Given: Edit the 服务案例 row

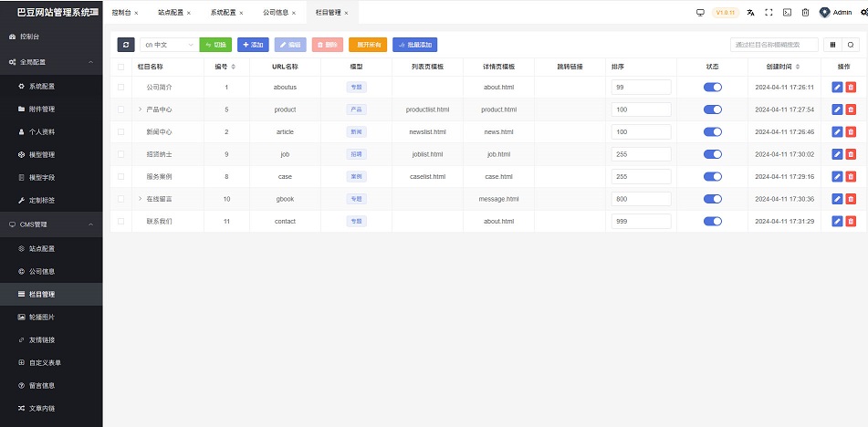Looking at the screenshot, I should [x=837, y=176].
